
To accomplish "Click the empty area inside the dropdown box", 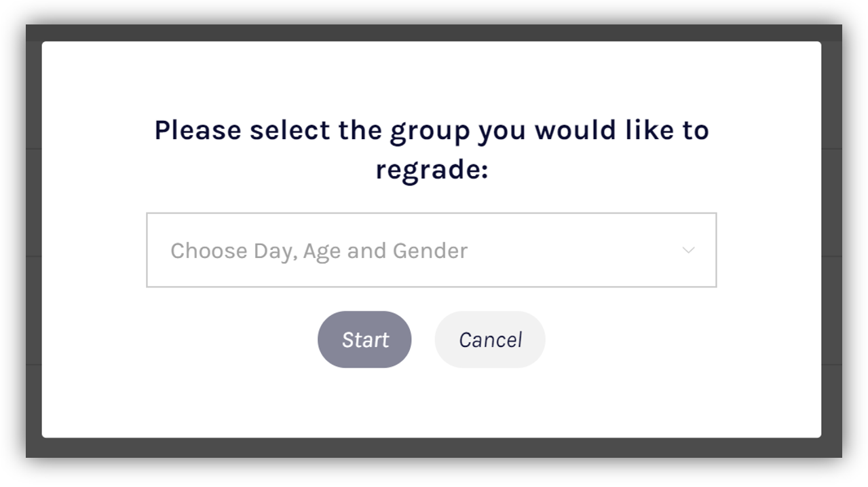I will click(577, 251).
